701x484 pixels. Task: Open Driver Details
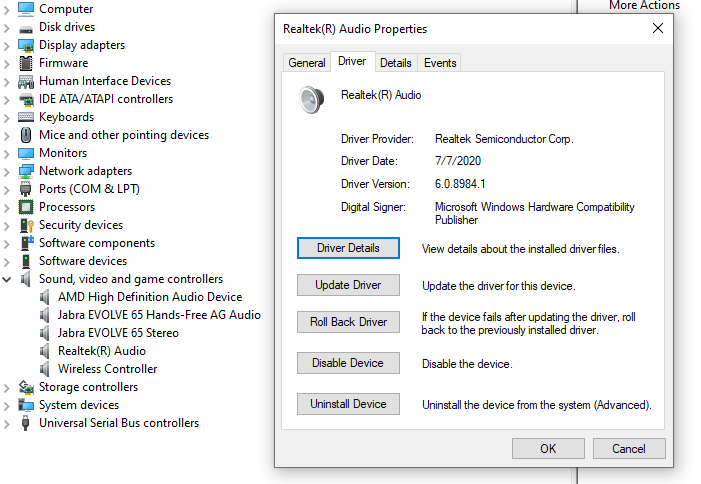(x=348, y=248)
